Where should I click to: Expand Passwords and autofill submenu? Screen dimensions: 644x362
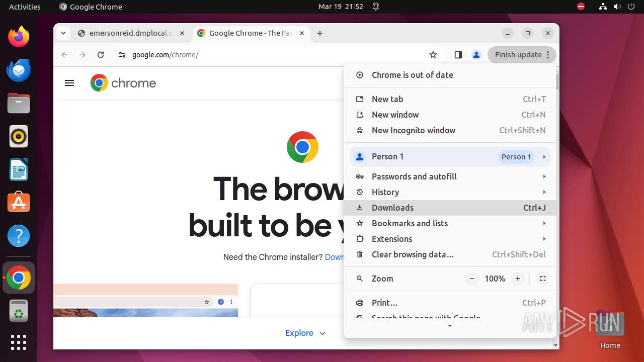coord(450,176)
